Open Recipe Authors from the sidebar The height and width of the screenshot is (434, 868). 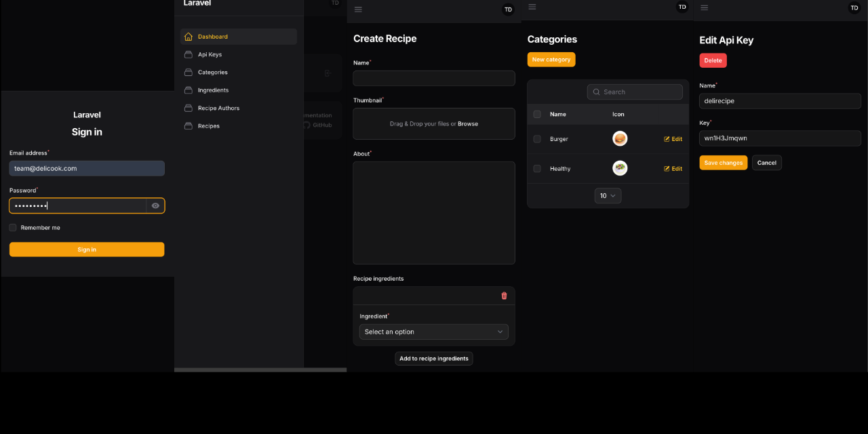[x=239, y=108]
